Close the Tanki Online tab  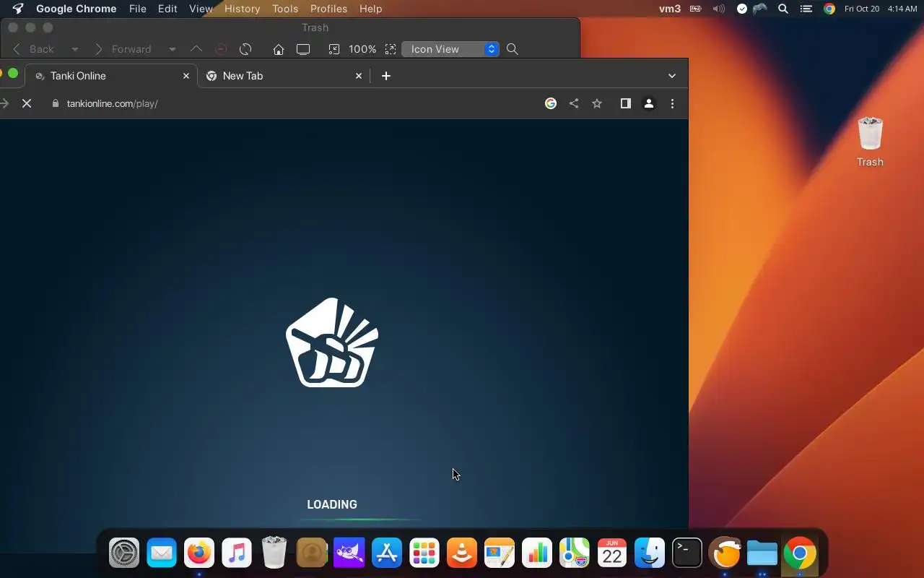(x=186, y=76)
